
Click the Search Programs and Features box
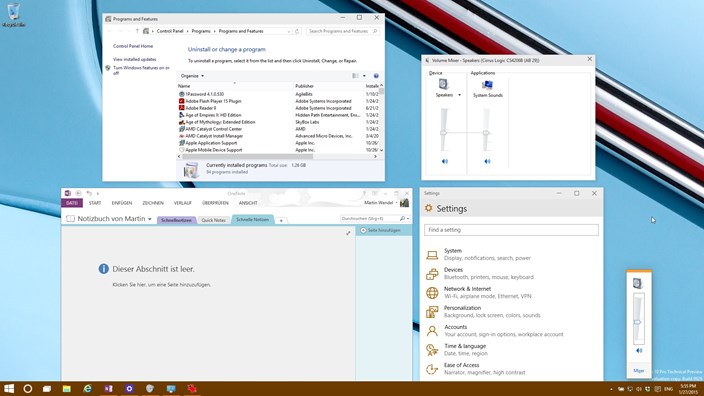(x=343, y=31)
